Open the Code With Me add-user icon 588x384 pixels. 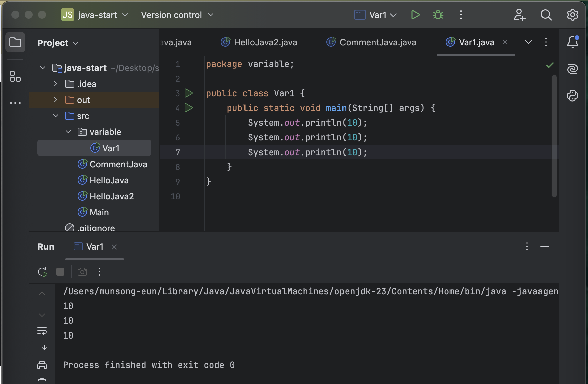click(519, 15)
